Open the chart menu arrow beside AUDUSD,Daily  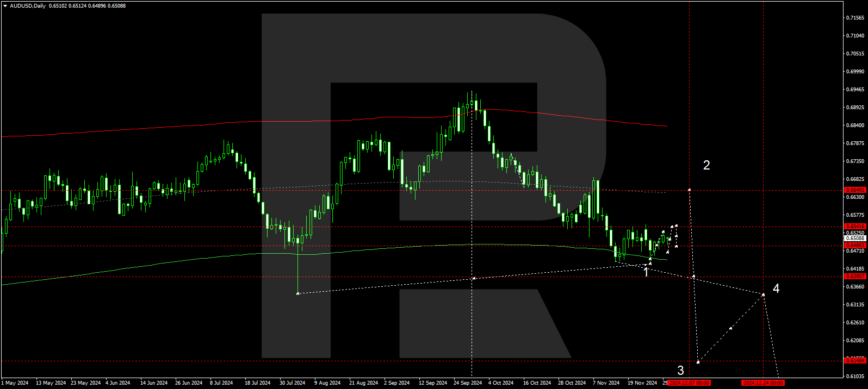pyautogui.click(x=5, y=5)
